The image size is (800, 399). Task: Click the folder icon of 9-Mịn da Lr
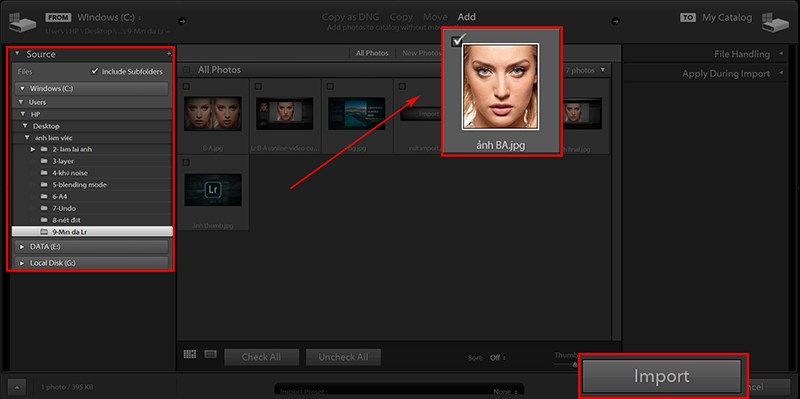[x=44, y=232]
